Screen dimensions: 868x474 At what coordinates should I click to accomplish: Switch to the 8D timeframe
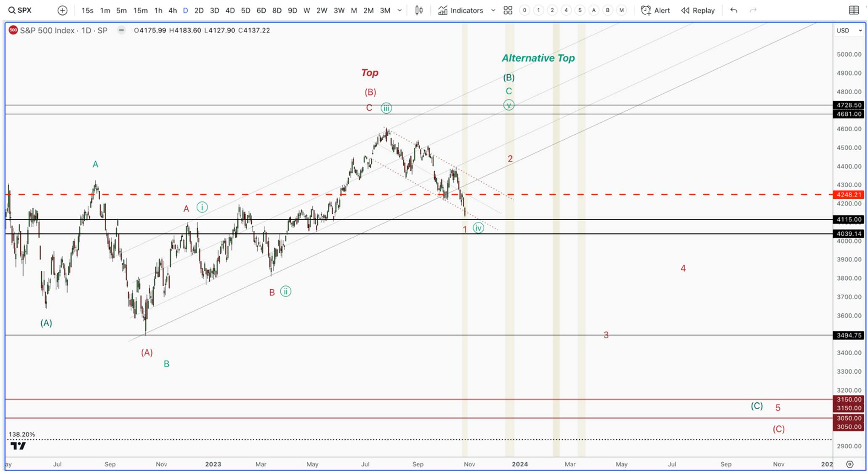[277, 10]
